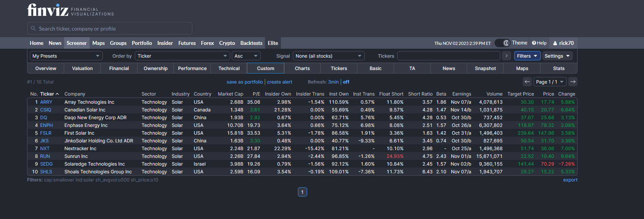Switch to the Charts tab

(302, 68)
